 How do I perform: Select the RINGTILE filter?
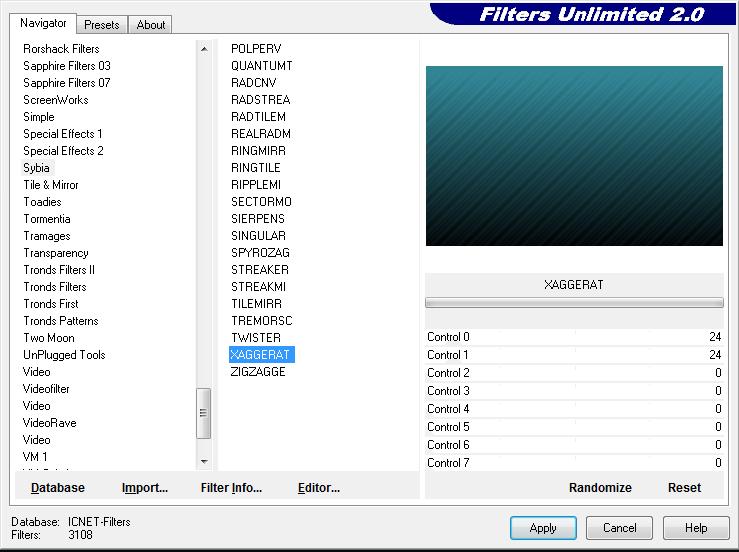click(x=255, y=167)
